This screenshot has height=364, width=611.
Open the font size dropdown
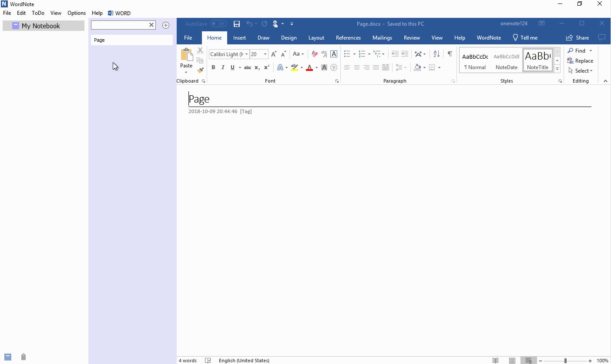[265, 54]
